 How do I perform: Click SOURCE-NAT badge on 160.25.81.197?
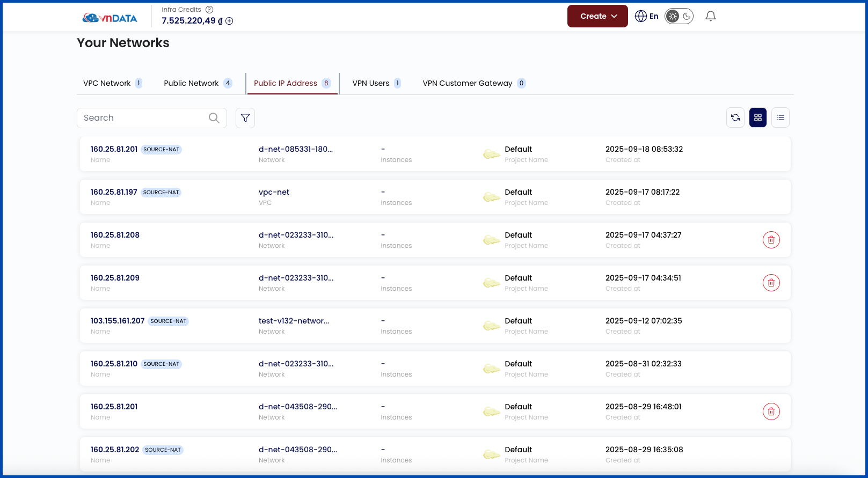[x=161, y=192]
